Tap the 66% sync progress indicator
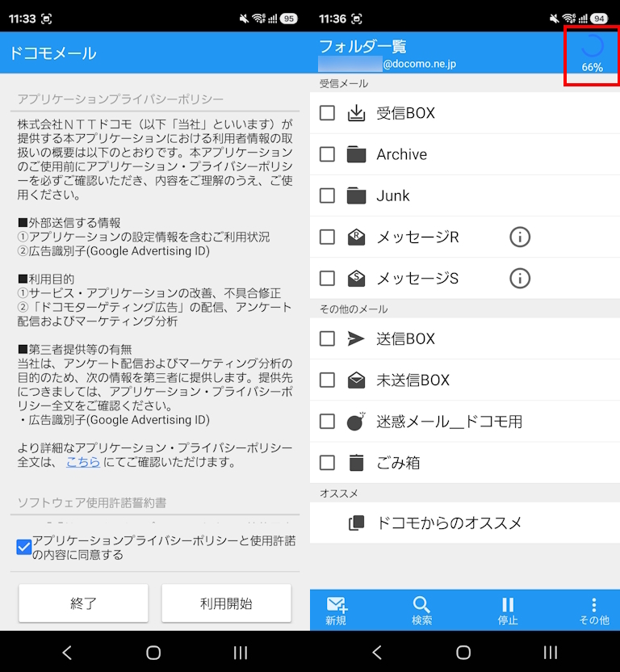This screenshot has width=620, height=672. point(592,54)
